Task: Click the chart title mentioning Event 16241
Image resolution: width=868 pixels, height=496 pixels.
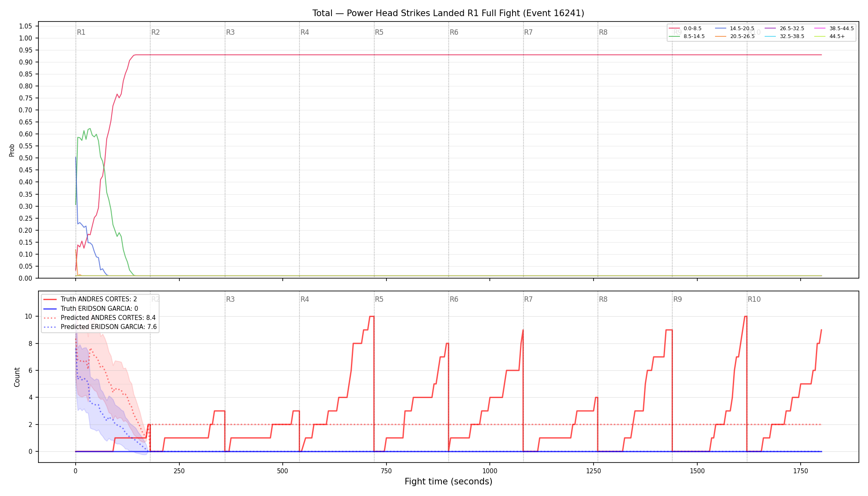Action: (x=448, y=13)
